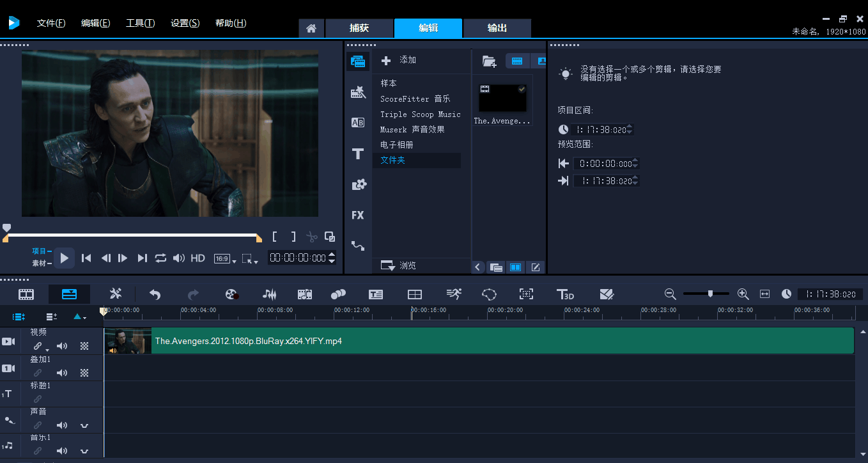Open the customize toolbar tools icon

click(116, 294)
